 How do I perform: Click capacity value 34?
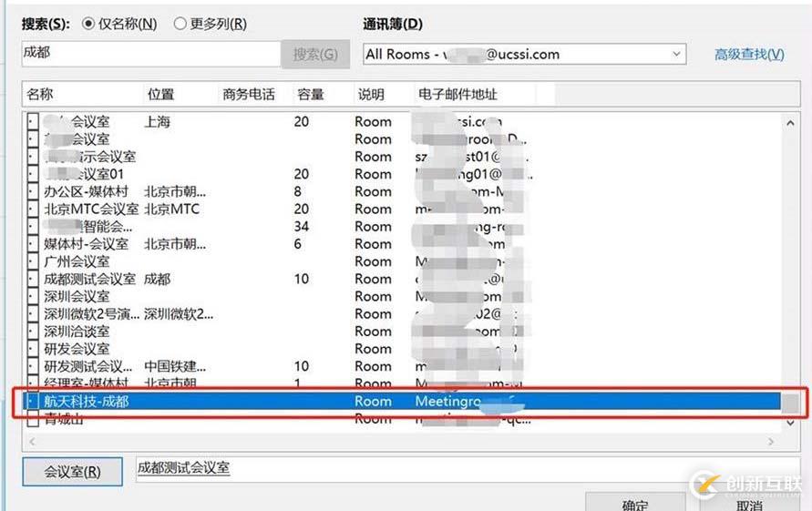(x=302, y=226)
